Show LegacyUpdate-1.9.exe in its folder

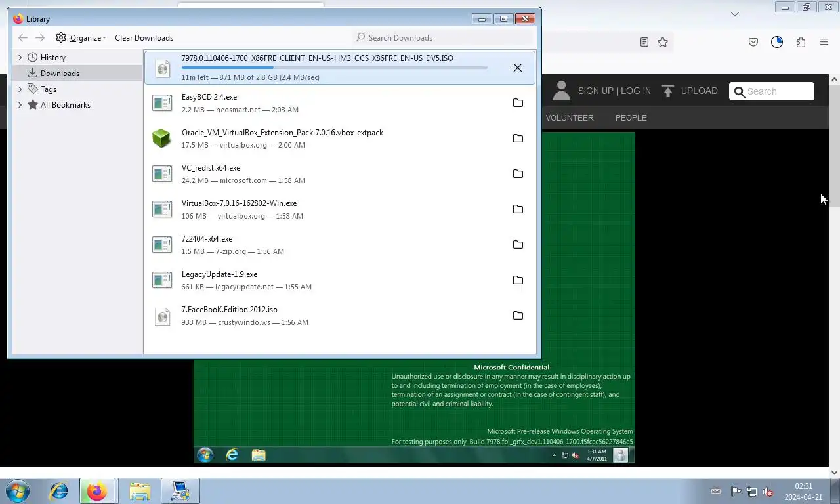point(518,280)
